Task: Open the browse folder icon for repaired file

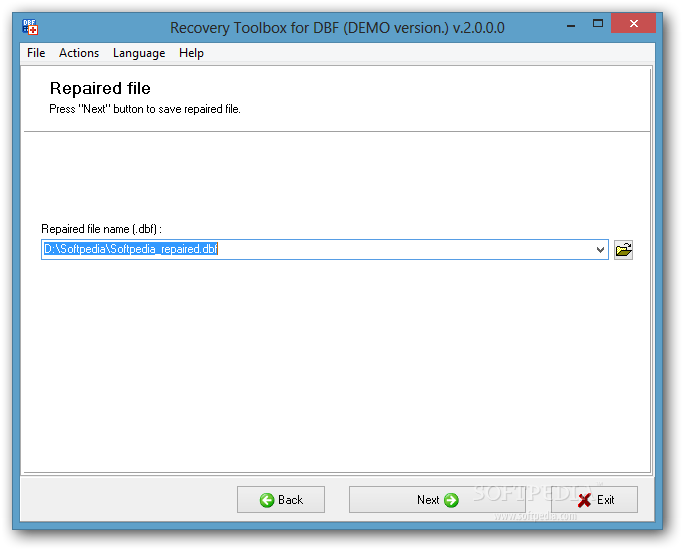Action: pos(623,250)
